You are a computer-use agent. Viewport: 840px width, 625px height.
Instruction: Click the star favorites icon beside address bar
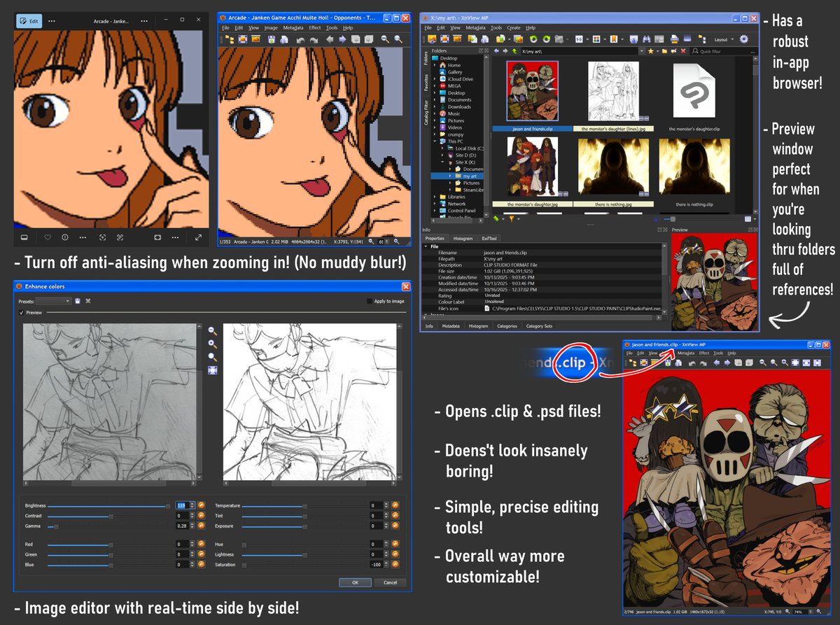[650, 51]
